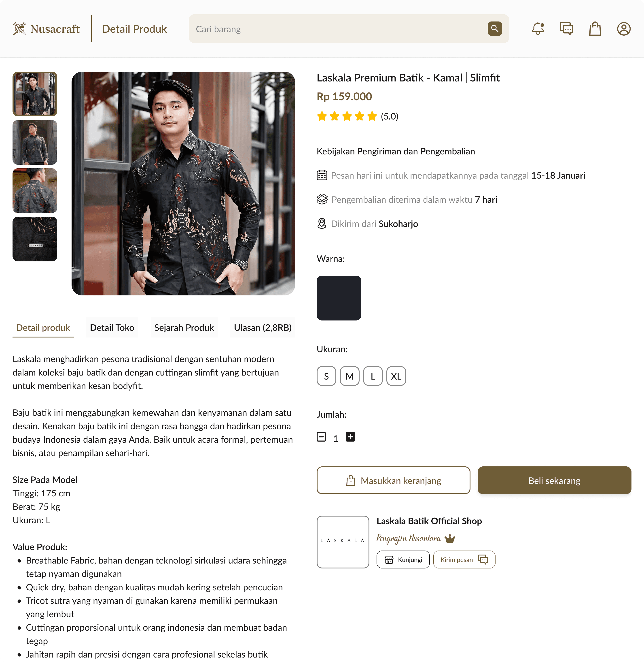Increase quantity with the plus icon
The image size is (644, 662).
click(350, 437)
